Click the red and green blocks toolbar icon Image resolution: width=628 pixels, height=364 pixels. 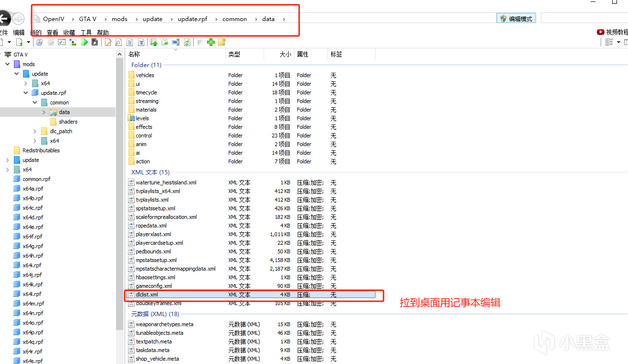(x=73, y=42)
